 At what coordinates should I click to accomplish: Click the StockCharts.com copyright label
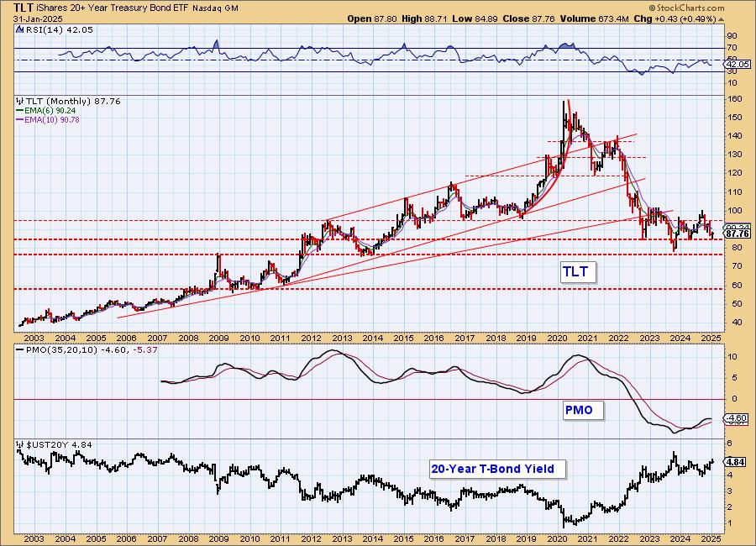coord(686,8)
